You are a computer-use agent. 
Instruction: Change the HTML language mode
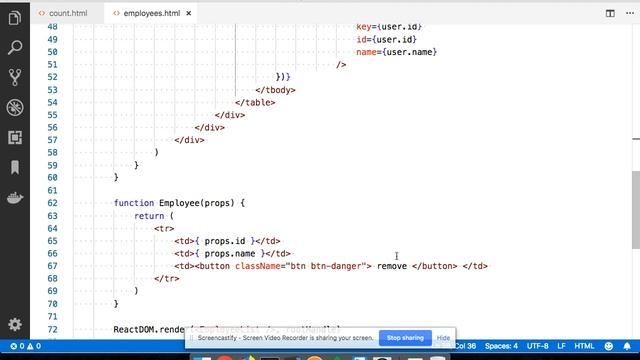(584, 346)
